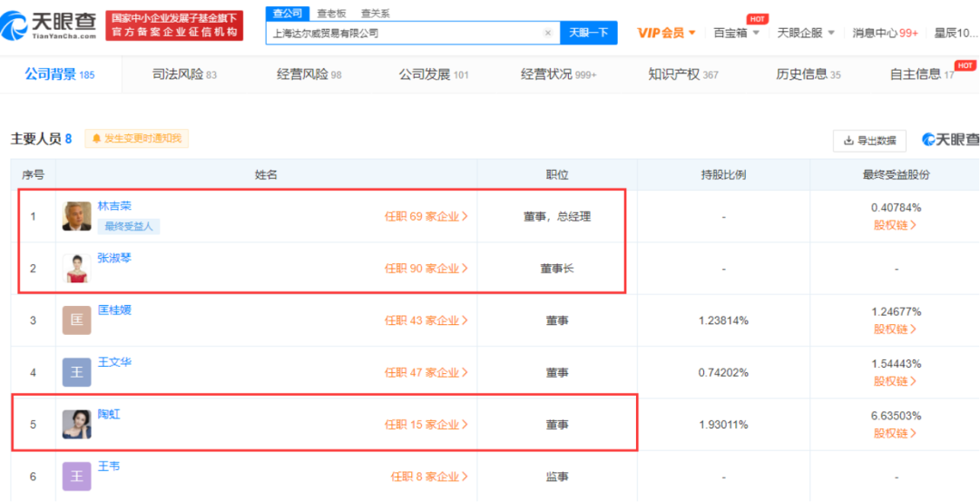
Task: Open 林吉荣 profile photo
Action: 77,216
